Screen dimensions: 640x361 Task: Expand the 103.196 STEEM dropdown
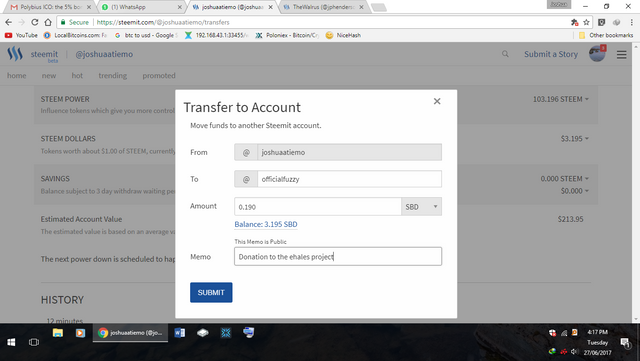[561, 99]
